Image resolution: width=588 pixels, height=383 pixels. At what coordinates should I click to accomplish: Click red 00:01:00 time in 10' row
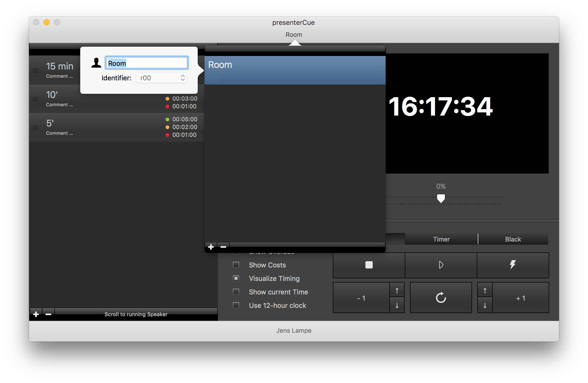pyautogui.click(x=184, y=106)
